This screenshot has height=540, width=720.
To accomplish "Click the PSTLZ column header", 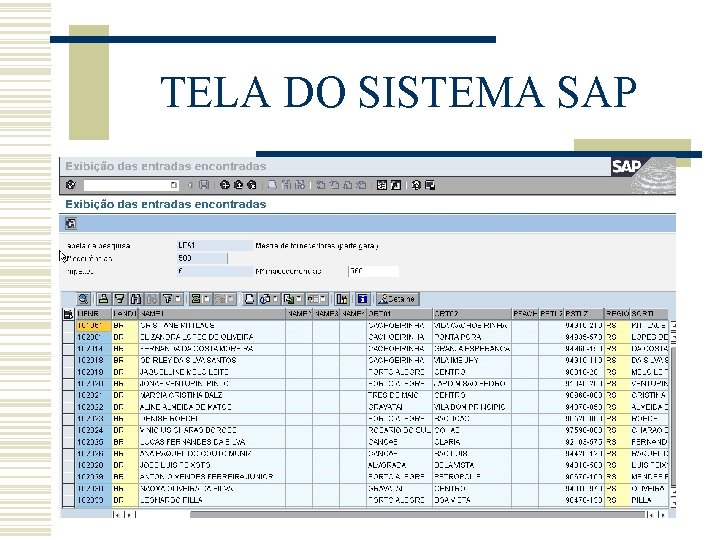I will pos(584,314).
